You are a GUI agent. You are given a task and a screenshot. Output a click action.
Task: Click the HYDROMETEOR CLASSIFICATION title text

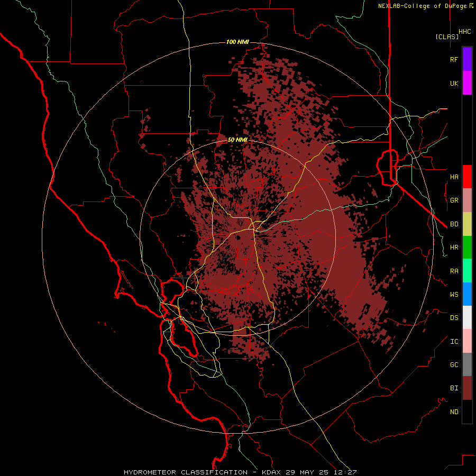[x=186, y=472]
